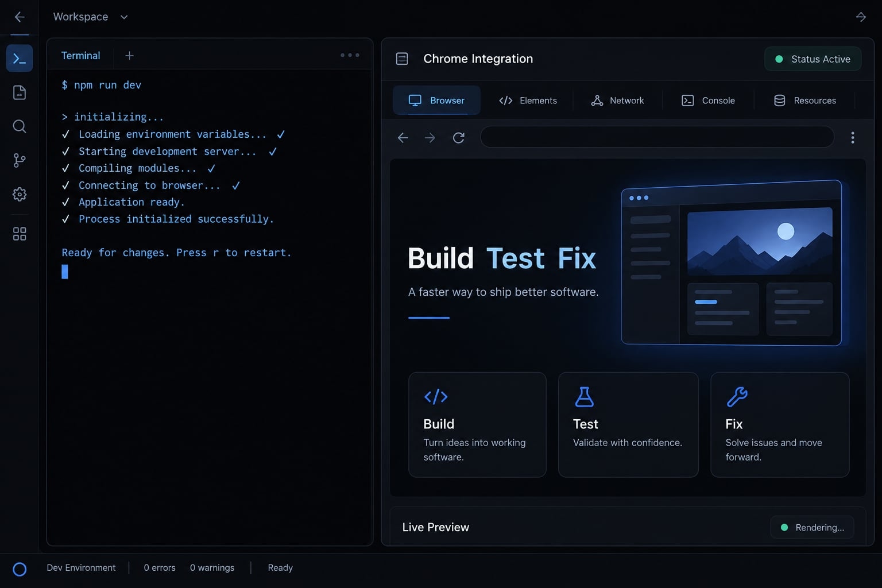
Task: Expand the Workspace dropdown
Action: point(90,17)
